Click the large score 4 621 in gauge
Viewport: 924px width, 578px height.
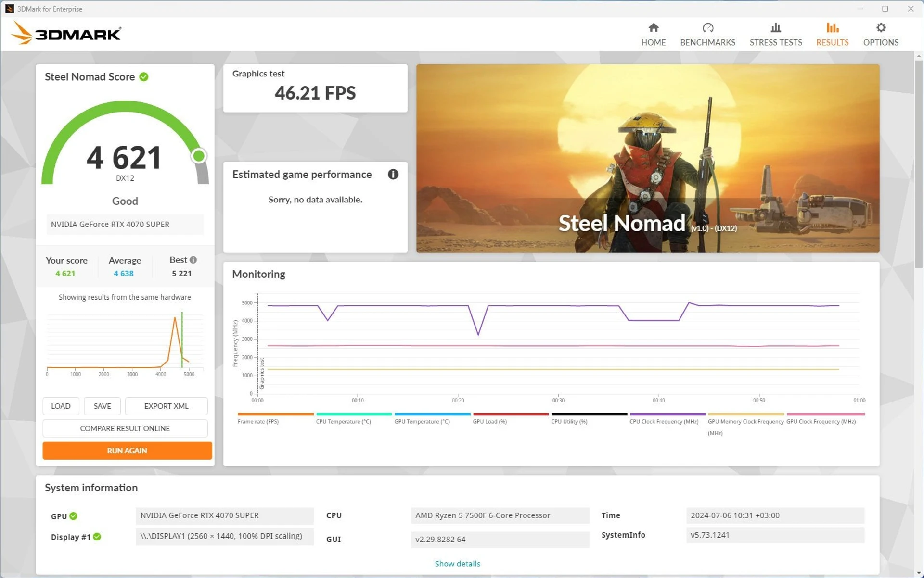pos(124,158)
